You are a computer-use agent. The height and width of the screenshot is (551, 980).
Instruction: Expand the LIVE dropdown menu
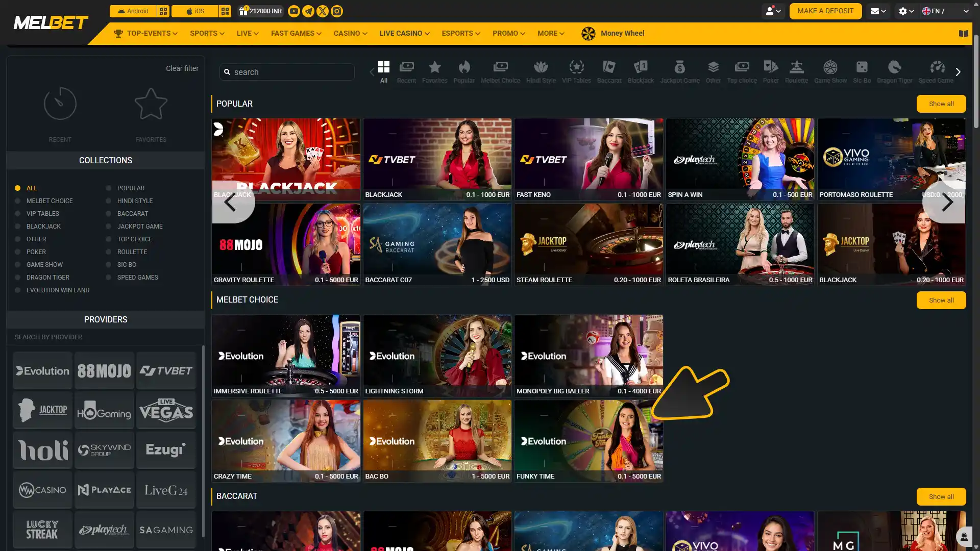[x=248, y=34]
